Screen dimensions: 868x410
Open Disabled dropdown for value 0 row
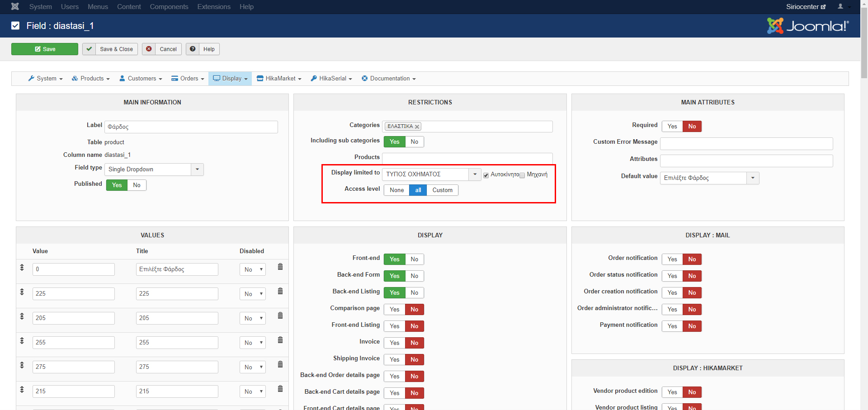(x=253, y=270)
